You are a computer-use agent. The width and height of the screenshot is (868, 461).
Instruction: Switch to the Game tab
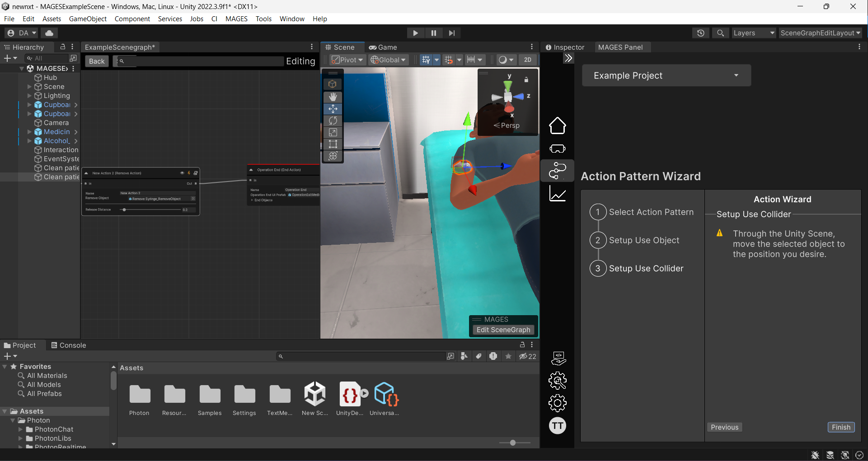383,47
